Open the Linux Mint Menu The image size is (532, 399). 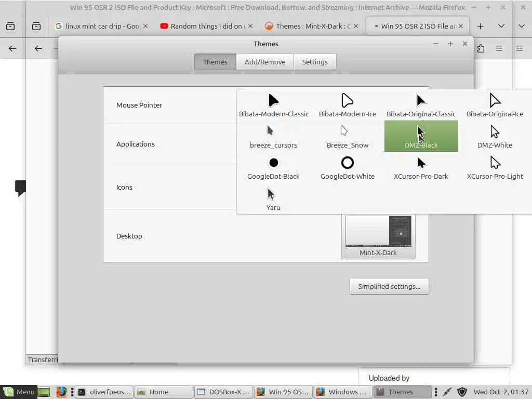tap(19, 392)
